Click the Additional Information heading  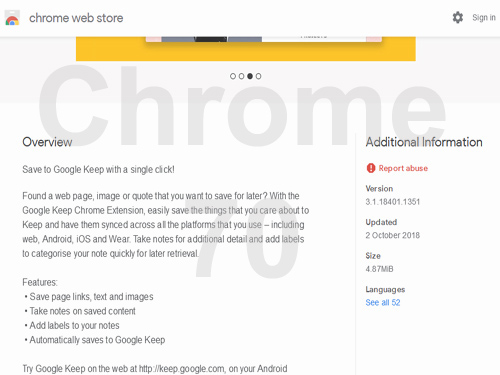(424, 142)
